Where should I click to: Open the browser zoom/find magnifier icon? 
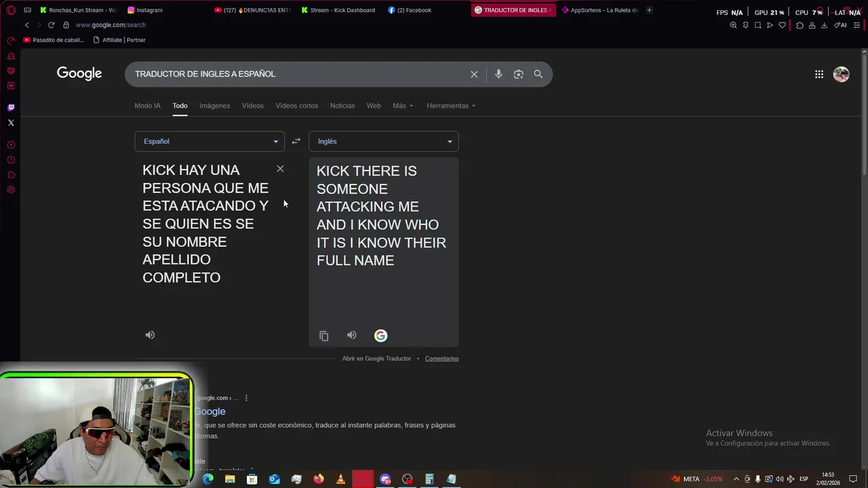[733, 25]
